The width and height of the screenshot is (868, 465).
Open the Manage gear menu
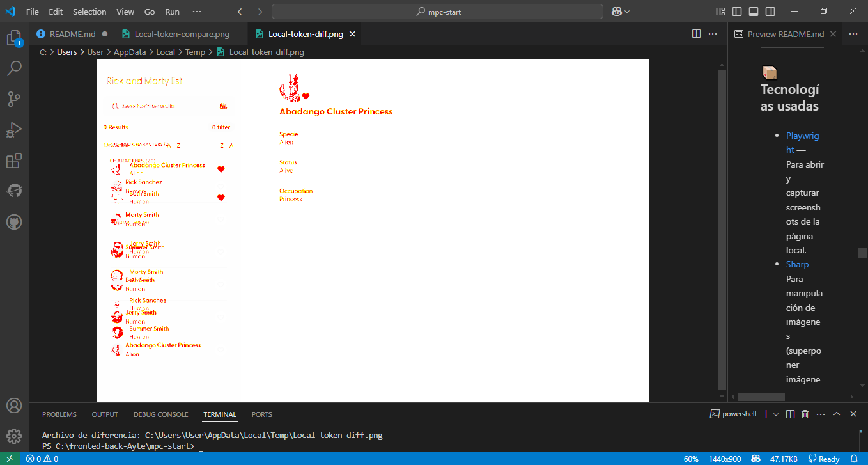point(14,436)
